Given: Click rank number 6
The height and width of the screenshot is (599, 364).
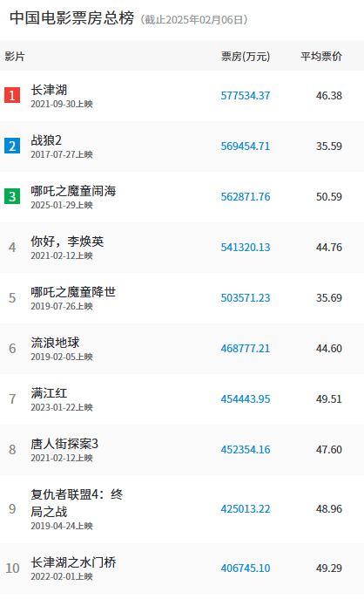Looking at the screenshot, I should pyautogui.click(x=12, y=349).
